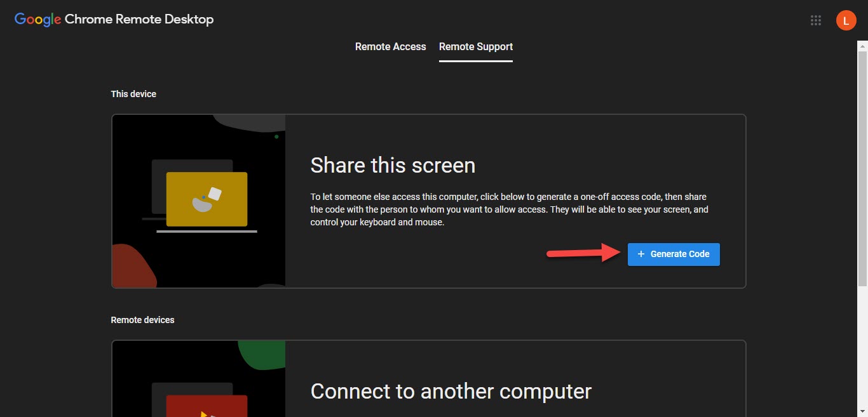Click the red laptop illustration icon
This screenshot has width=868, height=417.
[207, 406]
